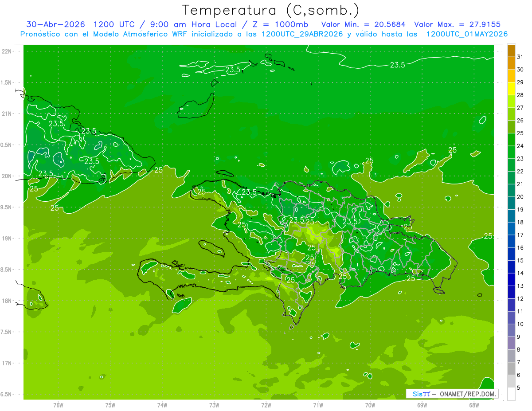Click the Valor Min. = 20.5684 text

coord(363,24)
